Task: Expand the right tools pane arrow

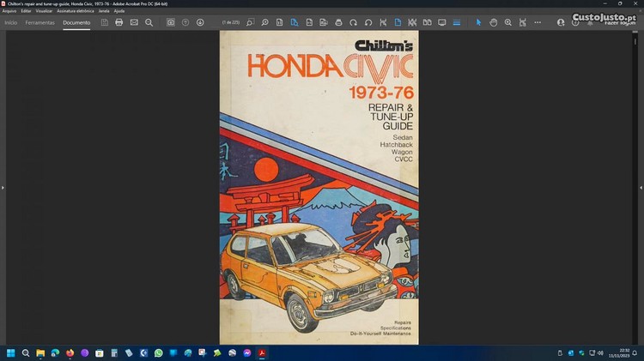Action: pyautogui.click(x=640, y=187)
